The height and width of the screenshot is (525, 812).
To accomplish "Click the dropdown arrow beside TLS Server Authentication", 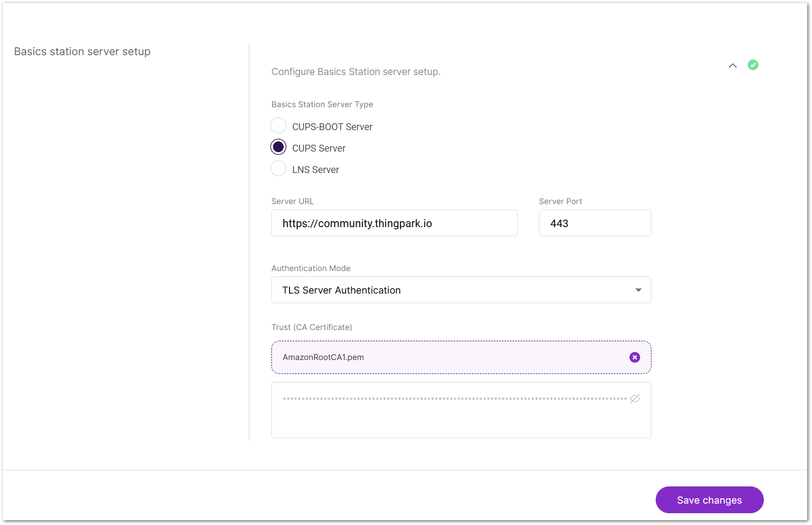I will pyautogui.click(x=638, y=290).
